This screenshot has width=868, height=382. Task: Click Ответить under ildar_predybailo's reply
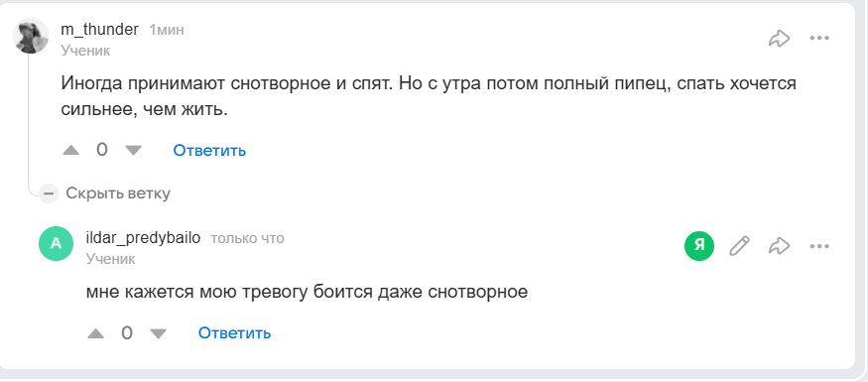(x=235, y=333)
